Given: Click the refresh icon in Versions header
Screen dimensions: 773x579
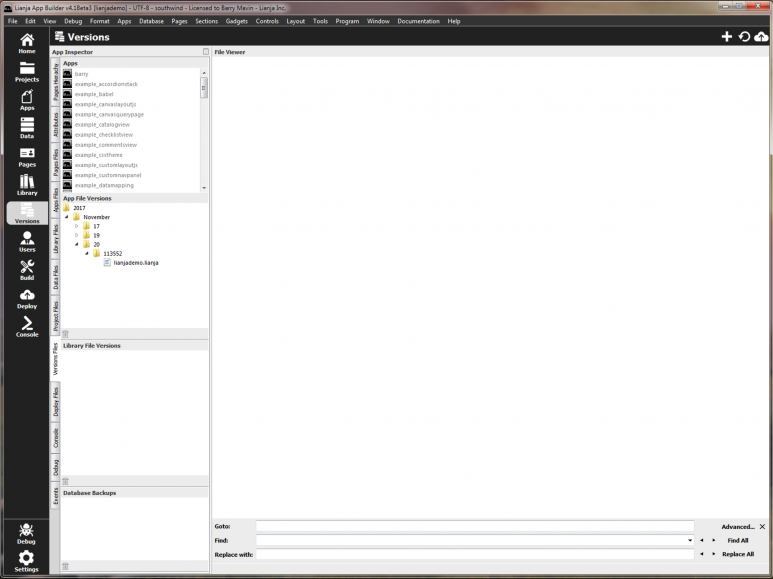Looking at the screenshot, I should click(x=744, y=36).
